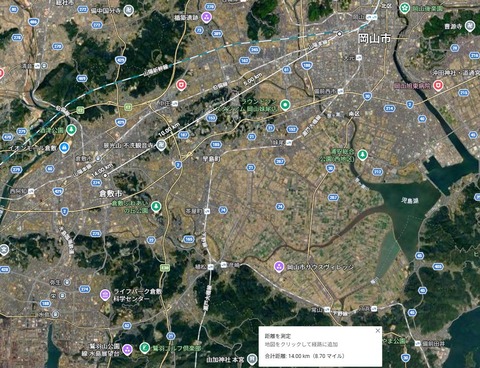Open the red hospital pin north of 中庄 station
This screenshot has width=480, height=368.
[181, 85]
